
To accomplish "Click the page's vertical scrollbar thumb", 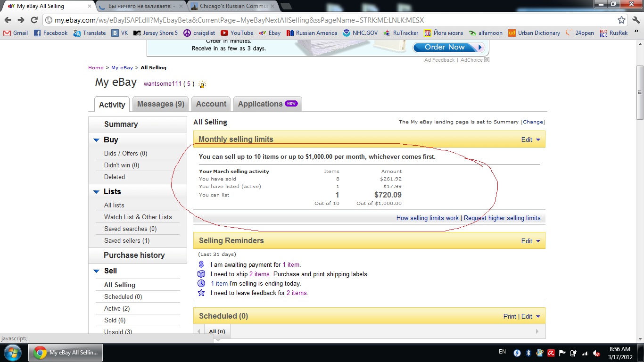I will pyautogui.click(x=640, y=92).
